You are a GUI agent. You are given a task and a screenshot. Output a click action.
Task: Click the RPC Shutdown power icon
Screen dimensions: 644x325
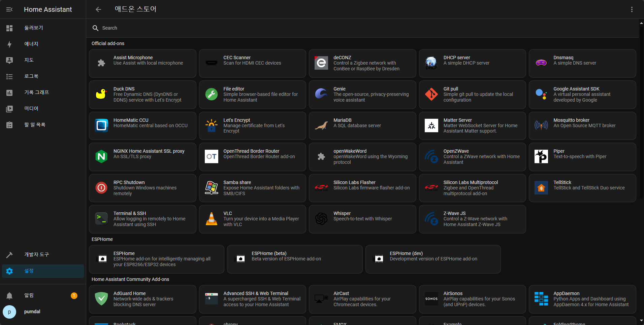pyautogui.click(x=101, y=188)
